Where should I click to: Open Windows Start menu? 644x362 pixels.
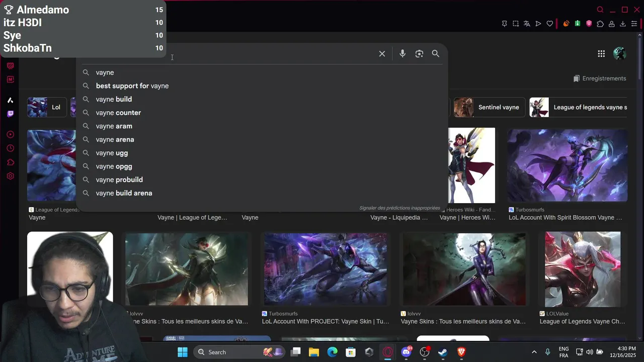pyautogui.click(x=183, y=352)
